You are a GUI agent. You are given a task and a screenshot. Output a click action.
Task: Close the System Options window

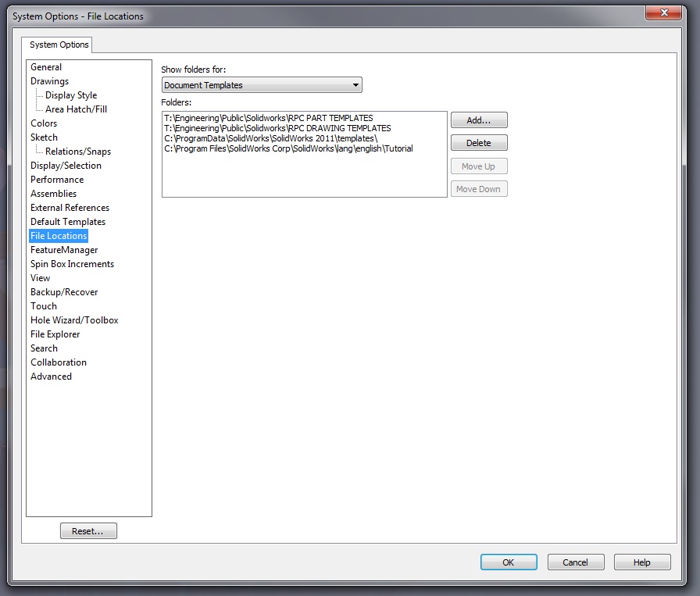[663, 12]
